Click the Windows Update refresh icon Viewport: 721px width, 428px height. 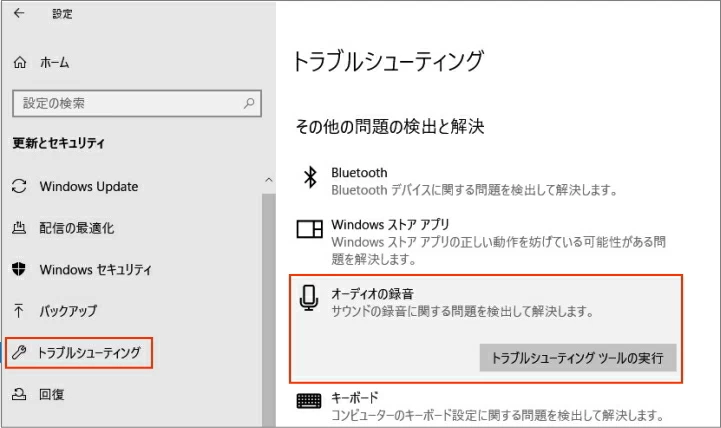coord(19,186)
